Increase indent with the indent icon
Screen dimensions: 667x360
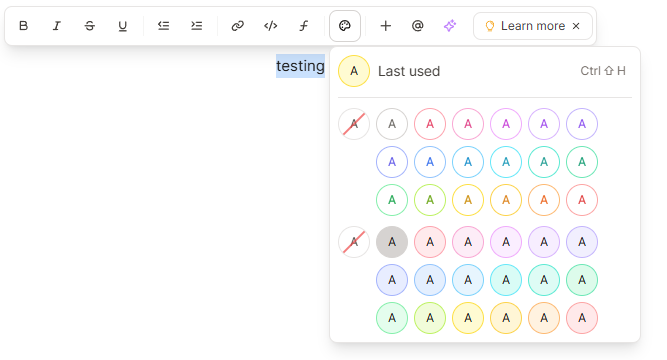click(x=197, y=26)
